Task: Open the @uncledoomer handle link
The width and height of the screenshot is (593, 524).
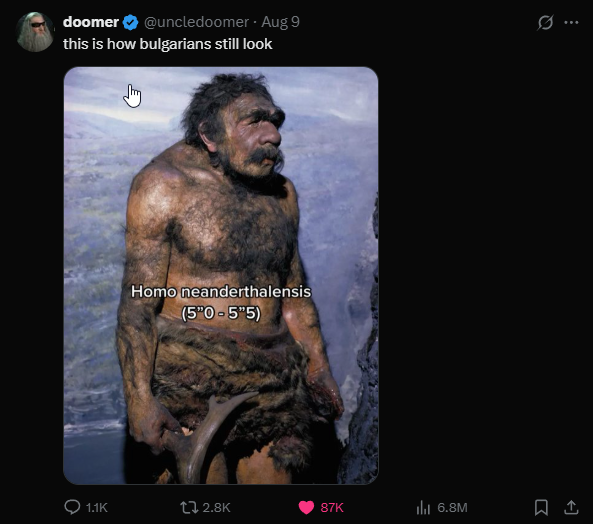Action: [x=196, y=22]
